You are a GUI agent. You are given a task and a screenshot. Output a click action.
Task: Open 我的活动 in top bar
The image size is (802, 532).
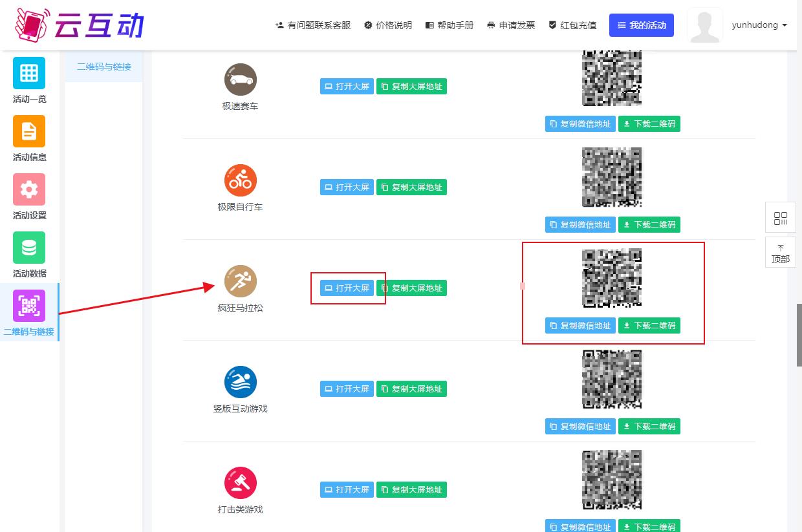tap(641, 25)
